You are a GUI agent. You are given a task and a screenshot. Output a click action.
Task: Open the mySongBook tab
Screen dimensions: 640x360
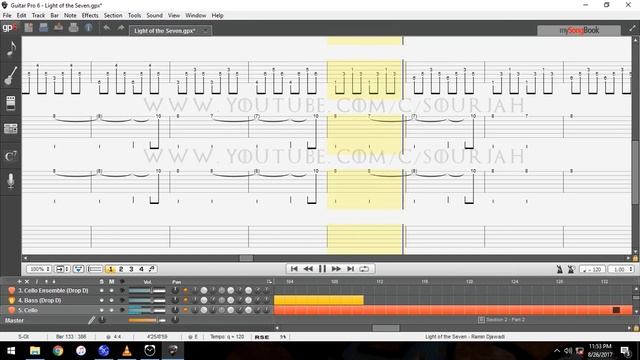579,30
